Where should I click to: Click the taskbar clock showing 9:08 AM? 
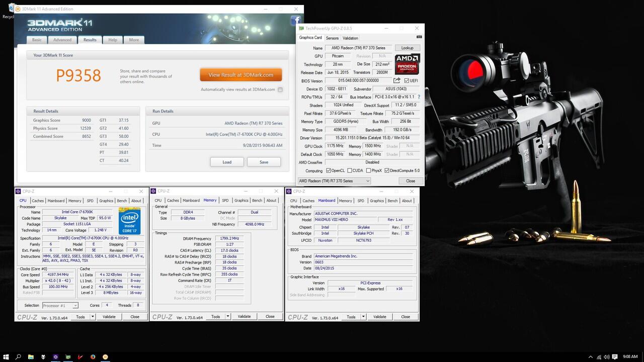click(x=630, y=356)
